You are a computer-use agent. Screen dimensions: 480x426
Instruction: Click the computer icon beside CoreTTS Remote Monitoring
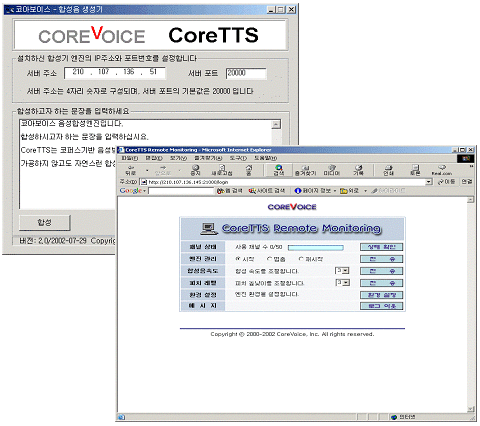pos(209,228)
